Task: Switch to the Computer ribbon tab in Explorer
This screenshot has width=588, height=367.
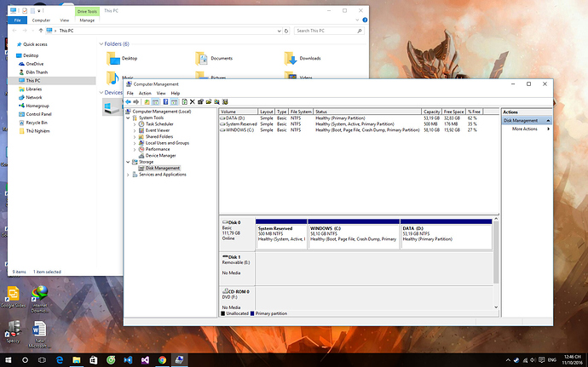Action: (41, 20)
